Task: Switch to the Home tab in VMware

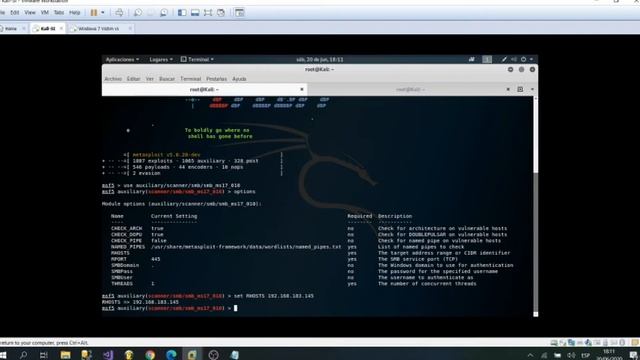Action: tap(10, 29)
